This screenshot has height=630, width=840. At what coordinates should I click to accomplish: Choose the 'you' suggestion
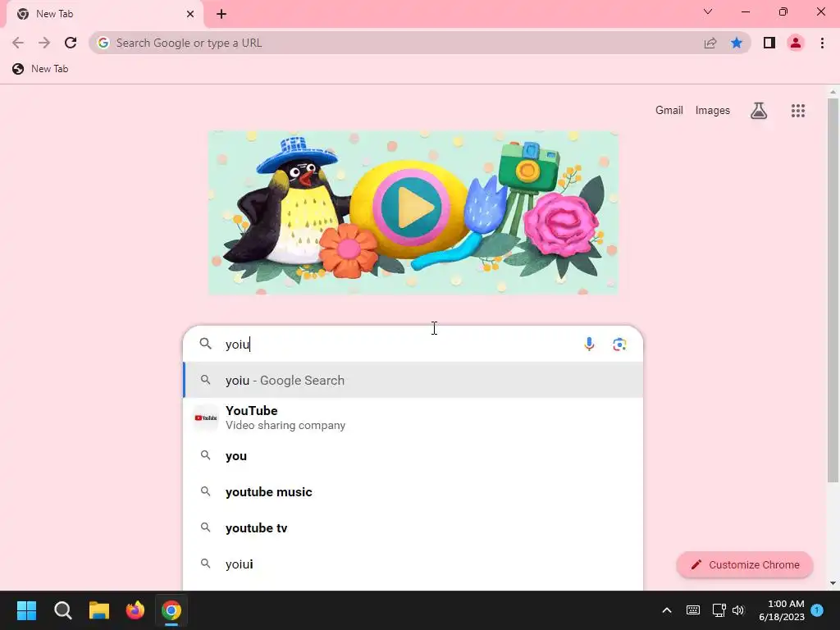[413, 456]
